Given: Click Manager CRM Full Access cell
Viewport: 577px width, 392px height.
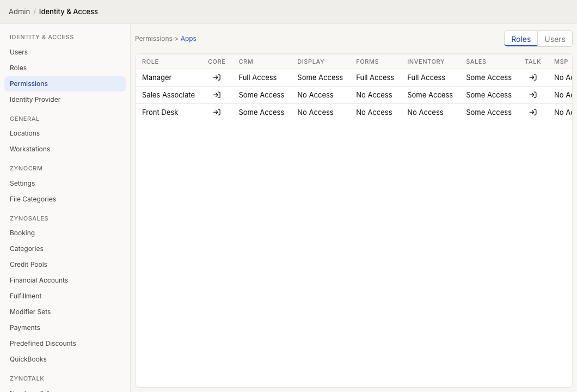Looking at the screenshot, I should click(257, 78).
